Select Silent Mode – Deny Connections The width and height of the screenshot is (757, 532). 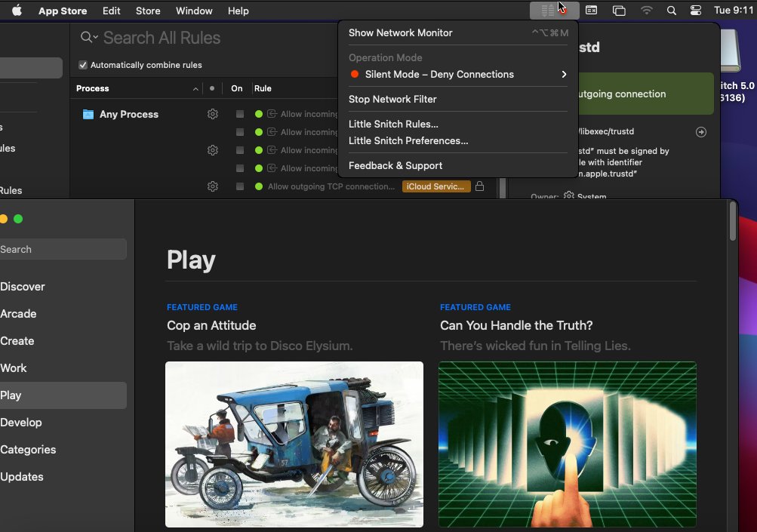click(x=457, y=75)
